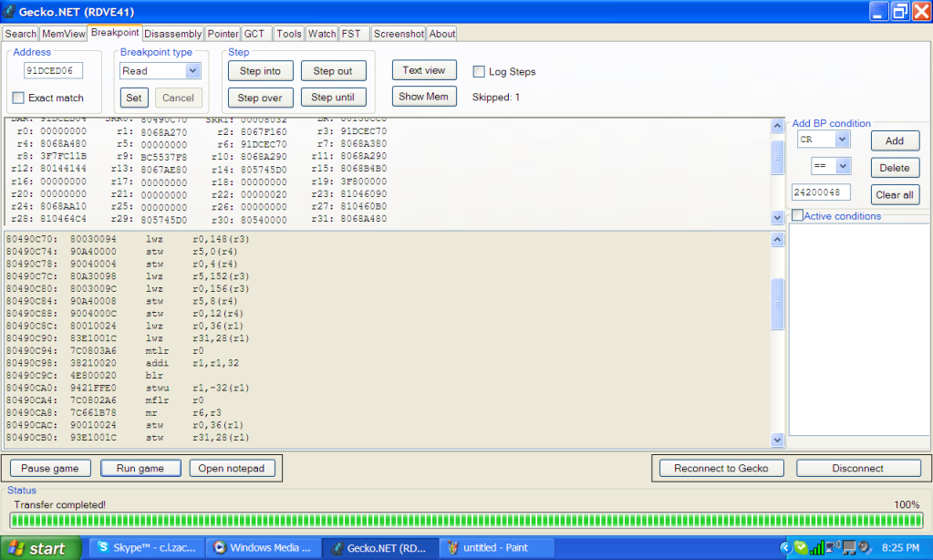Click the gray monitor tray icon
Screen dimensions: 933x560
(x=849, y=547)
